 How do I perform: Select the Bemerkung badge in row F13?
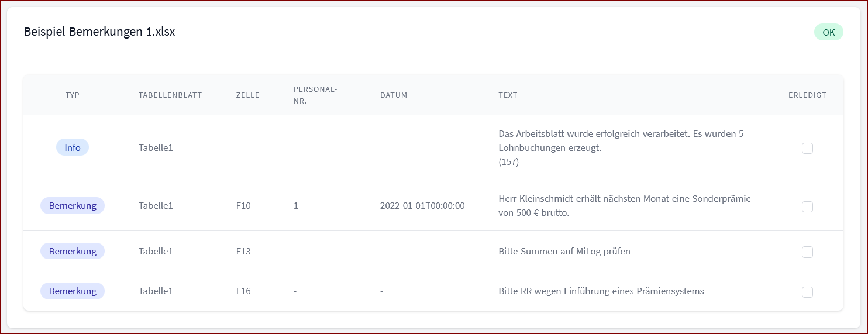pyautogui.click(x=73, y=252)
